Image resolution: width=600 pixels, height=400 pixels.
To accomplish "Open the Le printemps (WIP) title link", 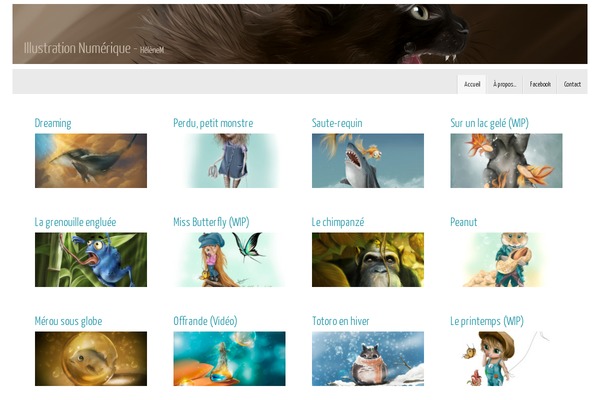I will [487, 321].
